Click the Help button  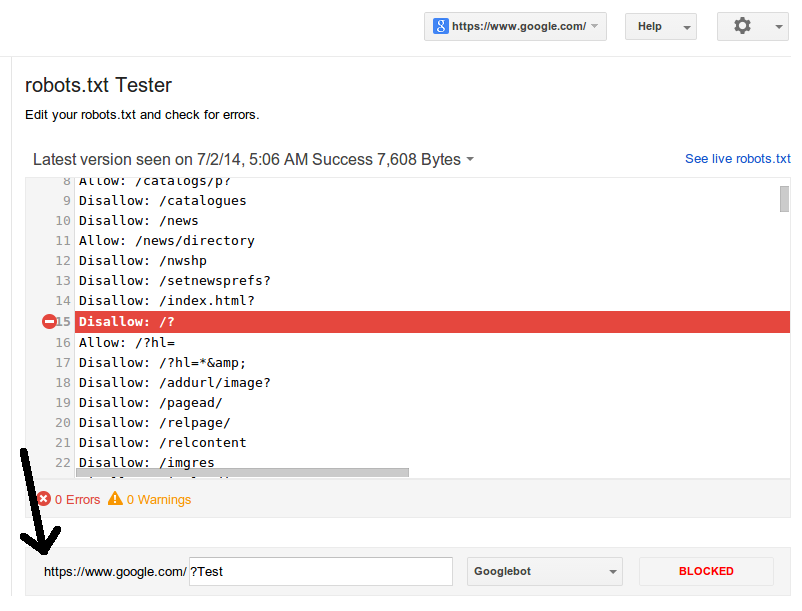click(650, 27)
